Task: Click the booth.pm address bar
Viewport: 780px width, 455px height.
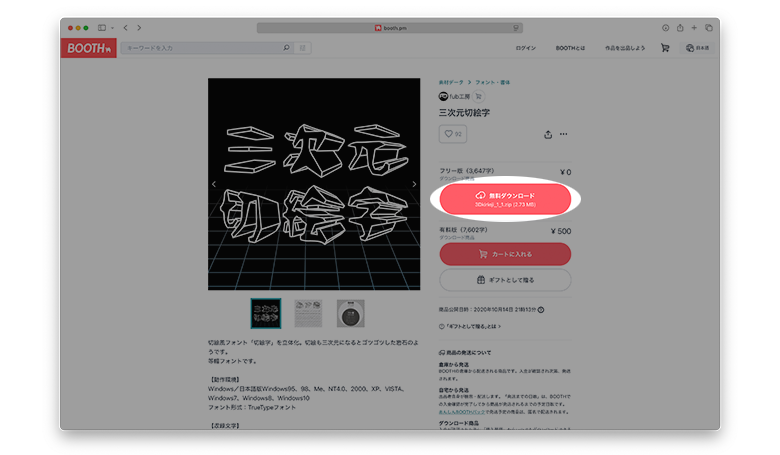Action: [x=390, y=28]
